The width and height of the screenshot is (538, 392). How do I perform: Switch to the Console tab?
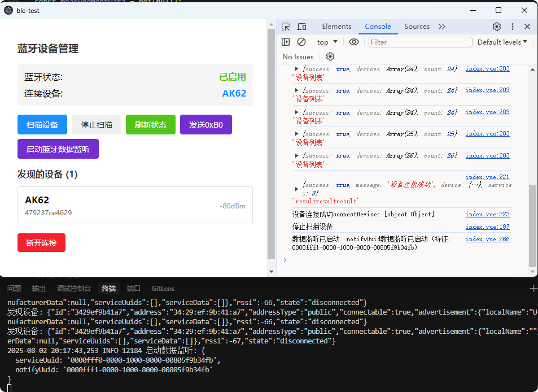pos(378,27)
